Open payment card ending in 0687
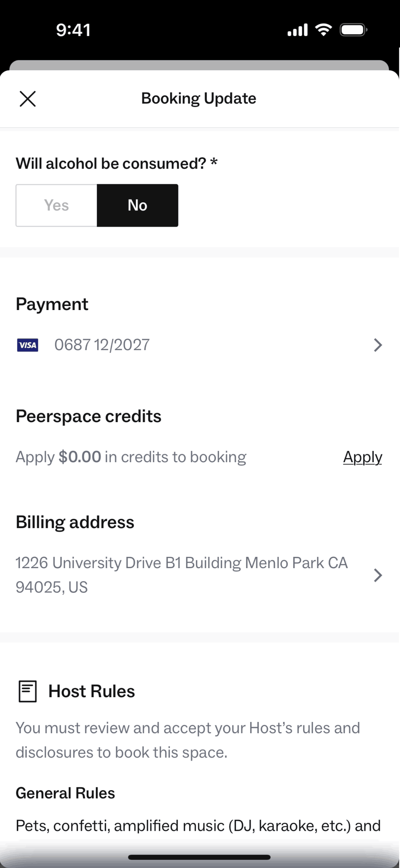Image resolution: width=400 pixels, height=868 pixels. [x=102, y=345]
